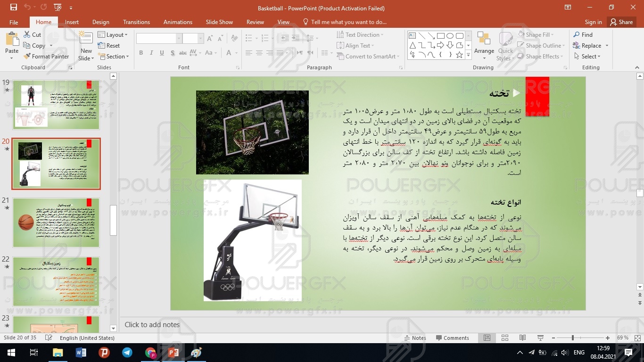Click the Format Painter tool
The width and height of the screenshot is (644, 362).
(46, 57)
